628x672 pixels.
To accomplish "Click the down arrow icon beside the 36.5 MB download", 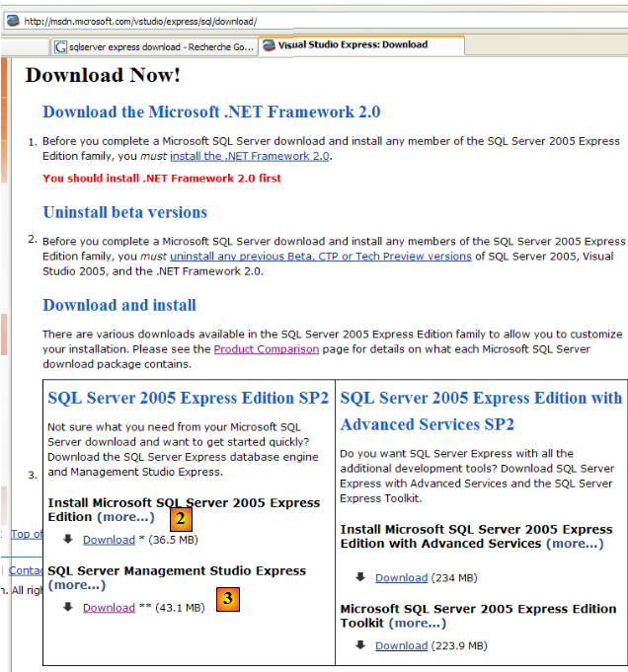I will click(68, 539).
